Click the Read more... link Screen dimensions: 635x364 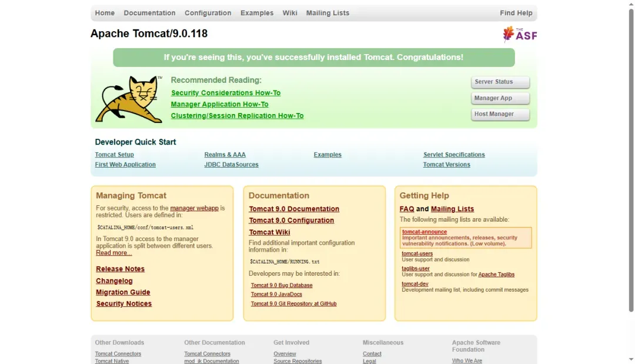[x=114, y=253]
